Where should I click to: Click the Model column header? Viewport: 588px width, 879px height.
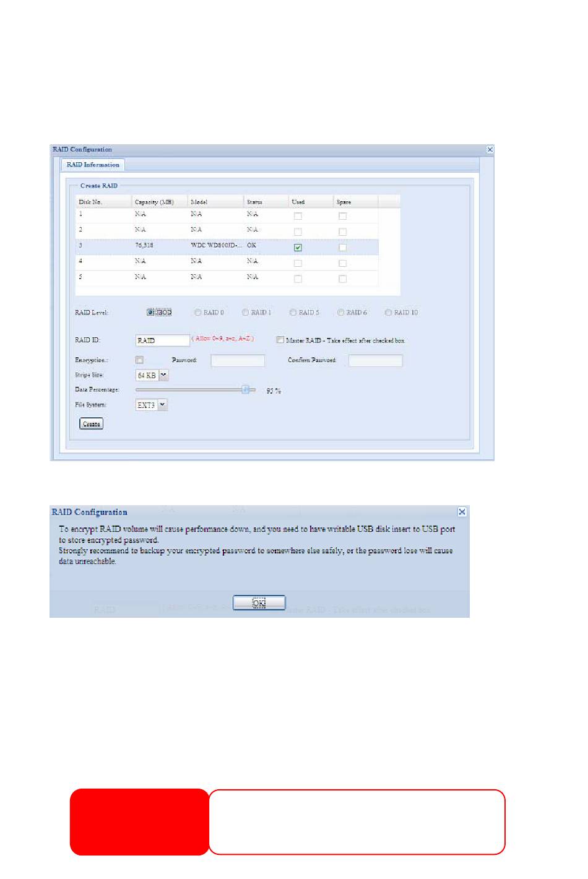[x=215, y=202]
